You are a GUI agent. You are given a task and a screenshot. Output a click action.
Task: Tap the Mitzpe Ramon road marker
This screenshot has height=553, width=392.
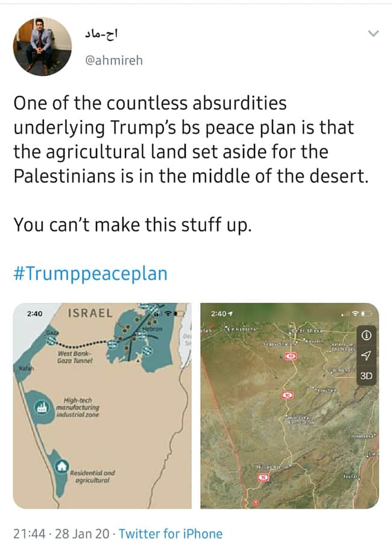coord(263,477)
